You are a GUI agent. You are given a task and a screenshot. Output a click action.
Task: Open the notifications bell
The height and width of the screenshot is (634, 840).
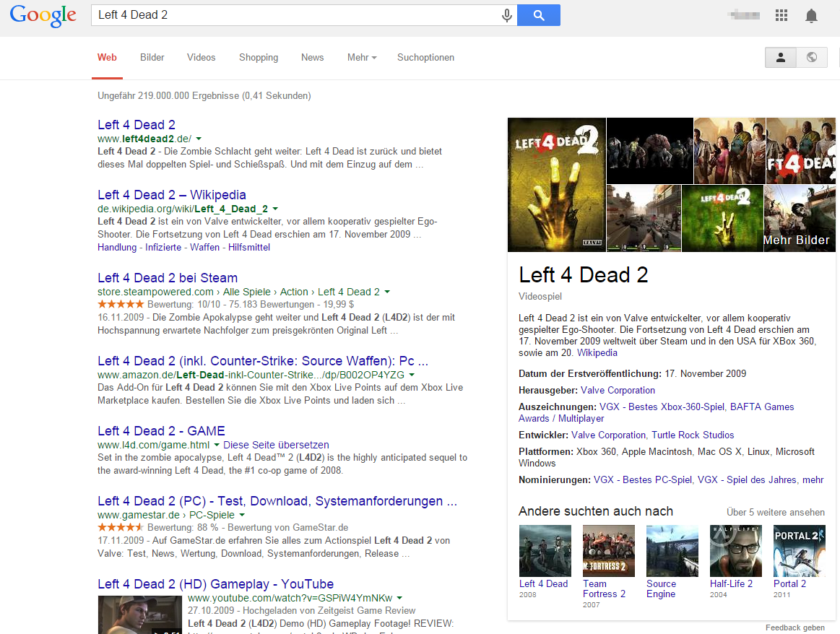pos(811,16)
